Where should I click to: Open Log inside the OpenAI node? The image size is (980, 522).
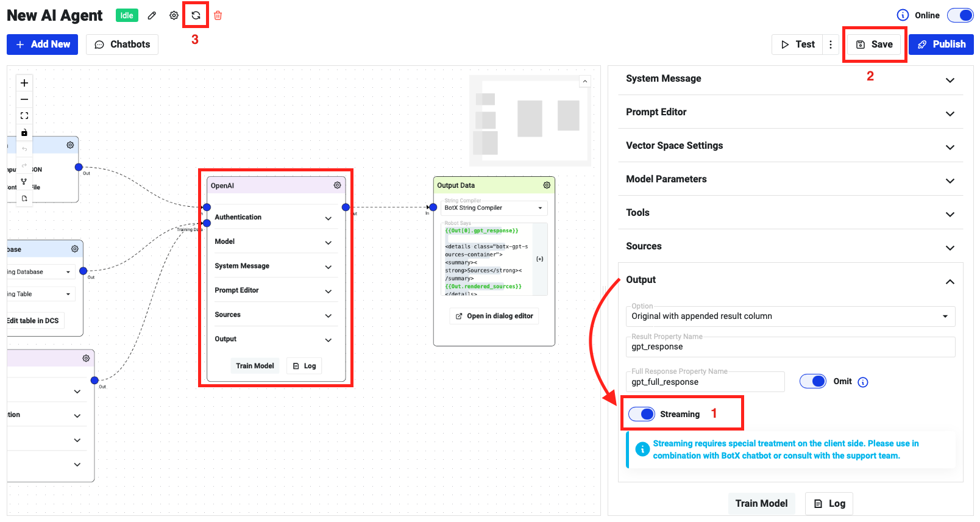[304, 366]
